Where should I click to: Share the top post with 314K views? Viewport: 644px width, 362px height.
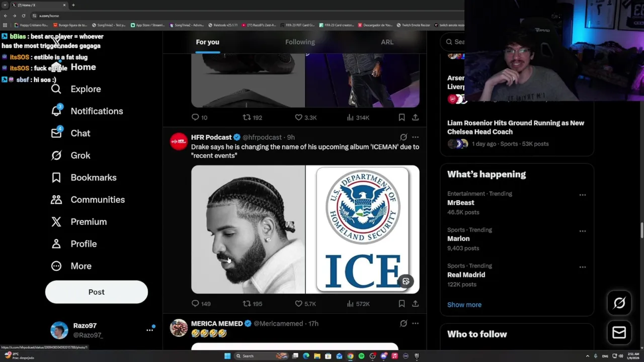click(x=415, y=117)
